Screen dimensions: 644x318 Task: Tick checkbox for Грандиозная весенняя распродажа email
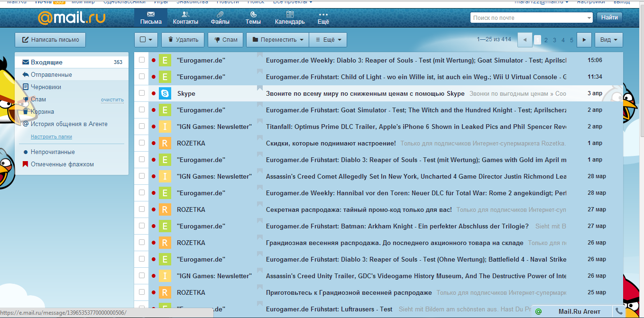(x=142, y=242)
